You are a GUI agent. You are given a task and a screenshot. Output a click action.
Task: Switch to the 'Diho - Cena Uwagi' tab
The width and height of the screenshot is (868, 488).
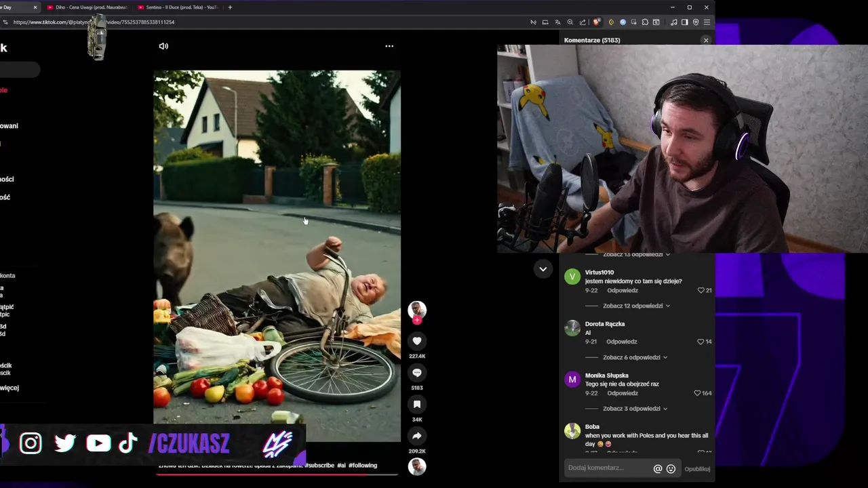point(87,7)
